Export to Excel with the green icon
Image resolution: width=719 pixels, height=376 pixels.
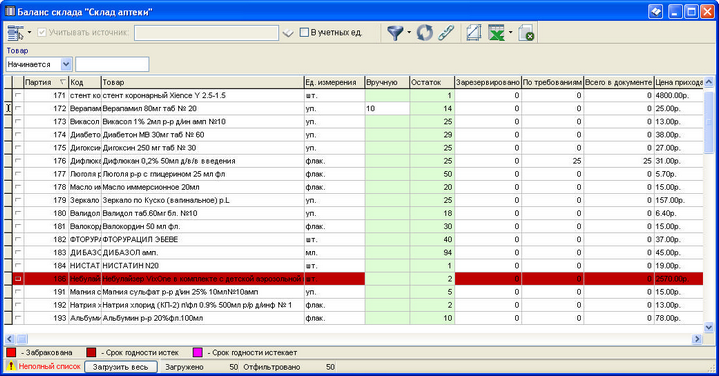point(496,33)
